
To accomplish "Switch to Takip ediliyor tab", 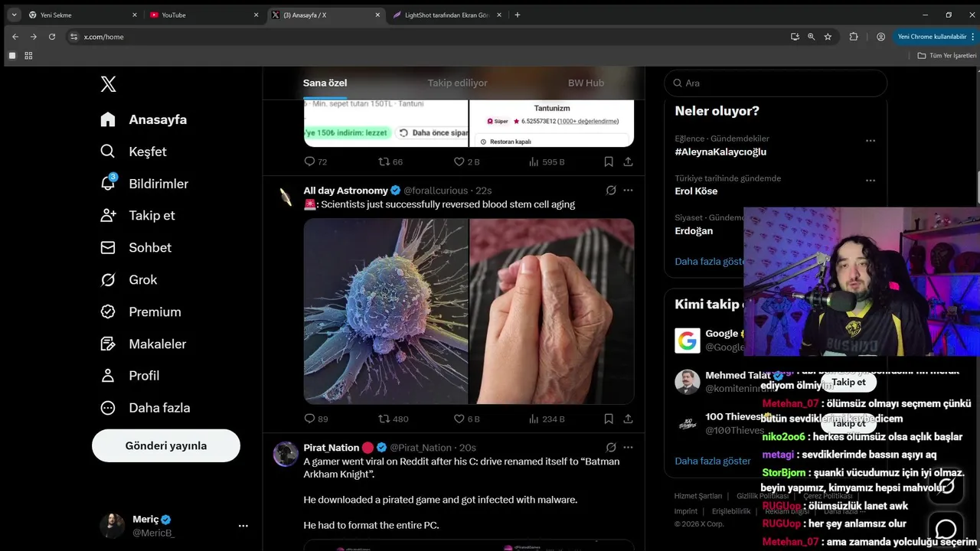I will coord(457,83).
